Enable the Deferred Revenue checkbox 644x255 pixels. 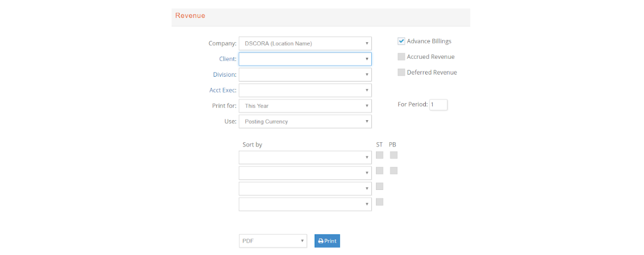click(401, 72)
